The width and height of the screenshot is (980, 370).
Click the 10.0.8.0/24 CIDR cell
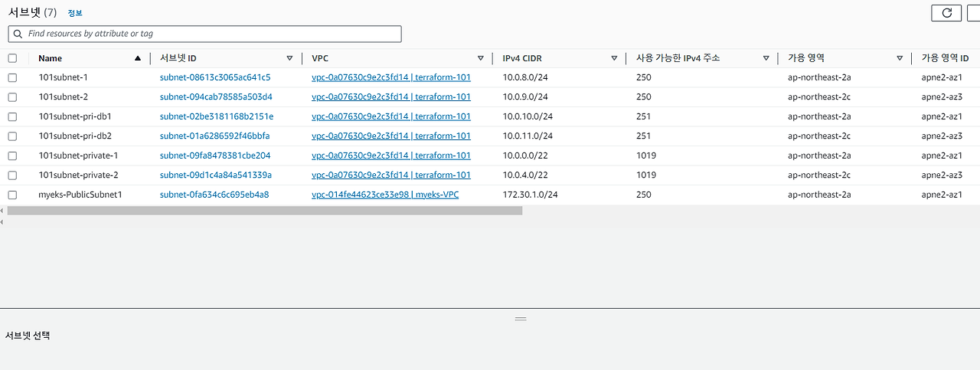tap(525, 77)
